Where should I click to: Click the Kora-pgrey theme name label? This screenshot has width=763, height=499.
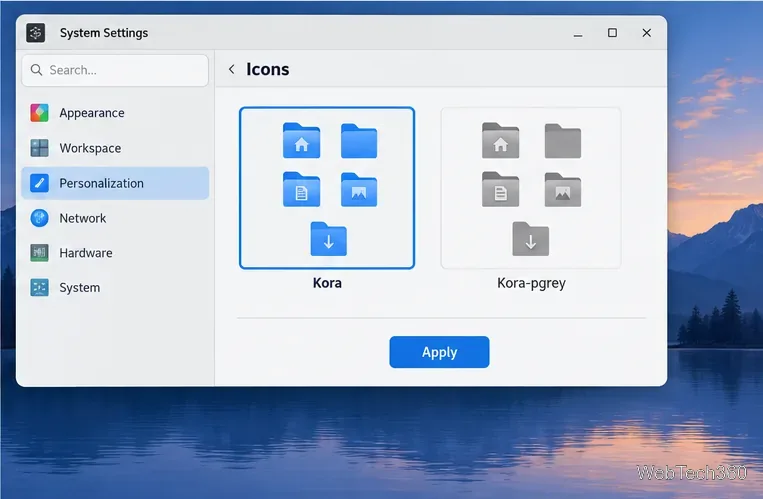click(531, 283)
